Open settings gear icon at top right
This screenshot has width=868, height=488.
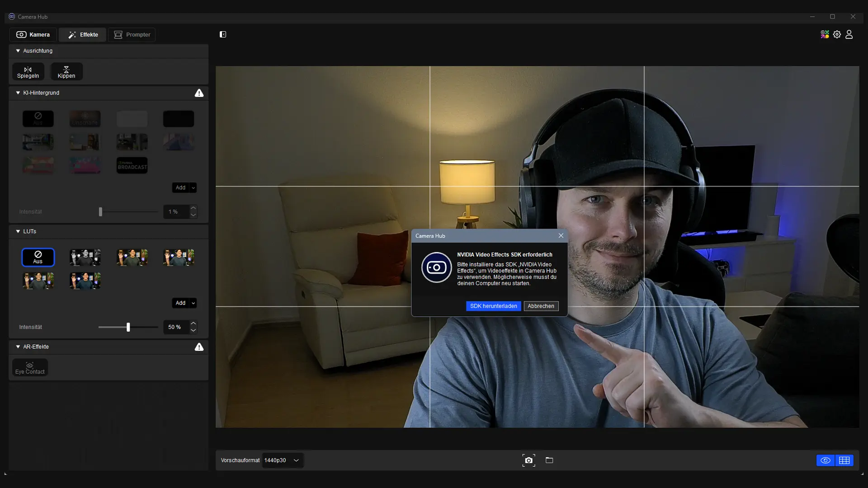(837, 34)
